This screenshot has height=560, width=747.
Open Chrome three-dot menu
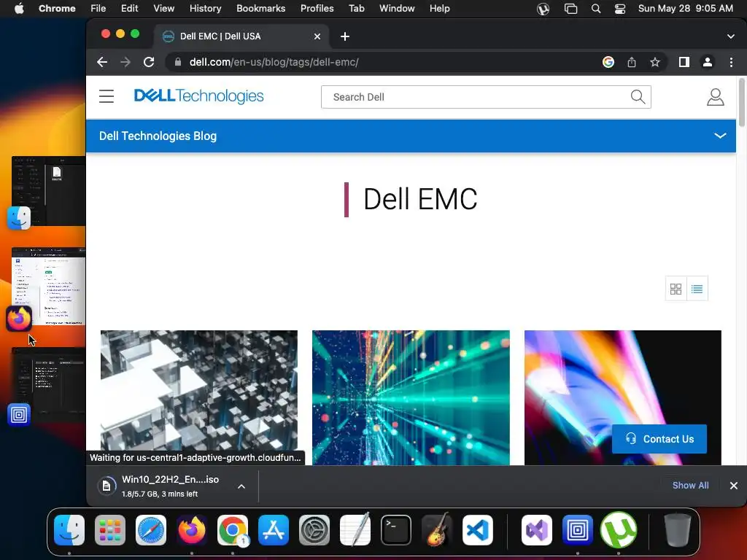point(731,62)
